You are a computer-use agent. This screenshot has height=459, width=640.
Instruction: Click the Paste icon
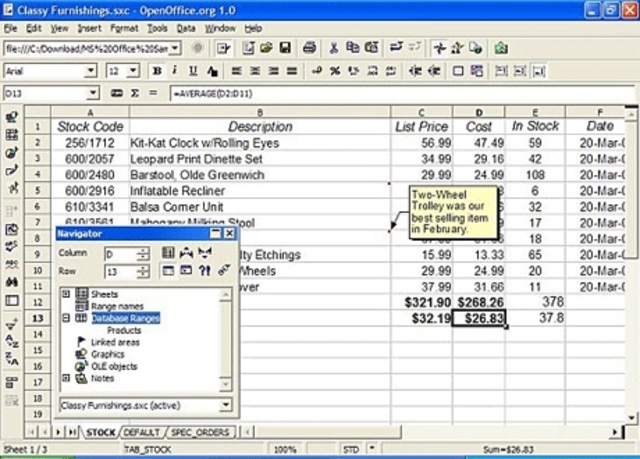[x=371, y=48]
